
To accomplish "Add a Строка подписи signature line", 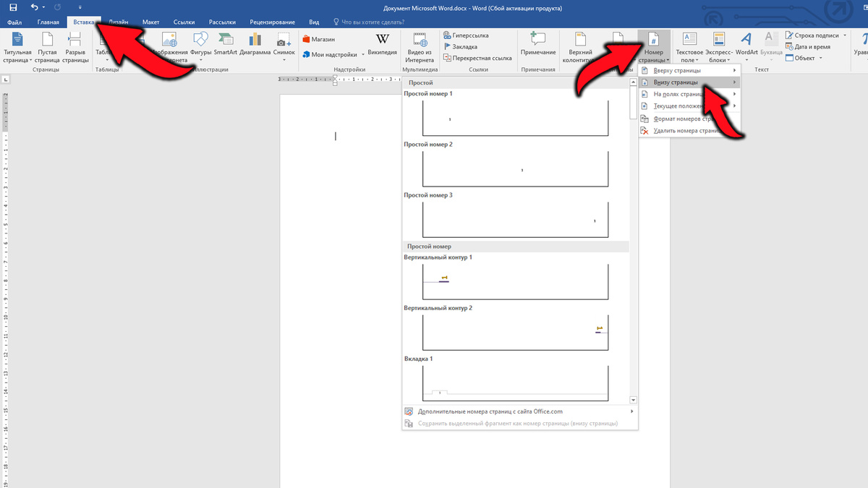I will (812, 35).
